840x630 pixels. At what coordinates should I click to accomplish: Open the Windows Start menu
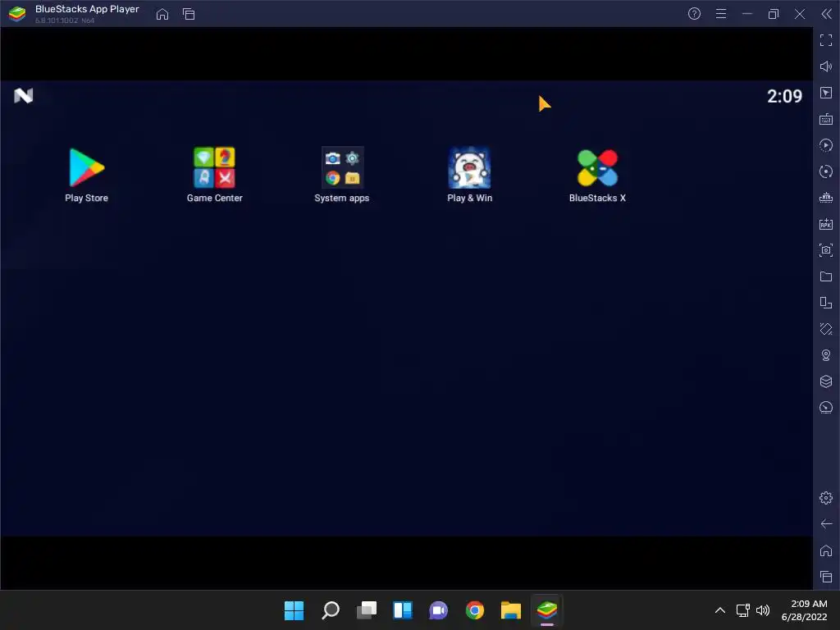pos(294,610)
